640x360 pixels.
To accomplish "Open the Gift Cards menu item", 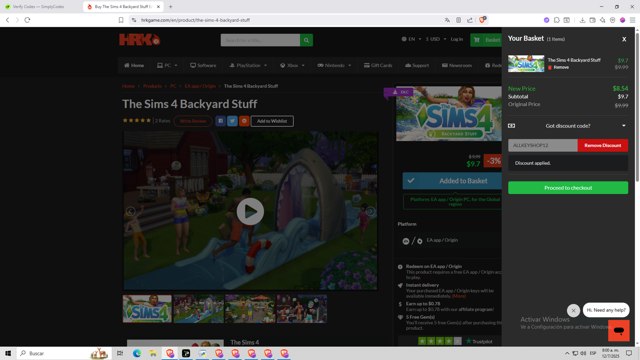I will [378, 65].
